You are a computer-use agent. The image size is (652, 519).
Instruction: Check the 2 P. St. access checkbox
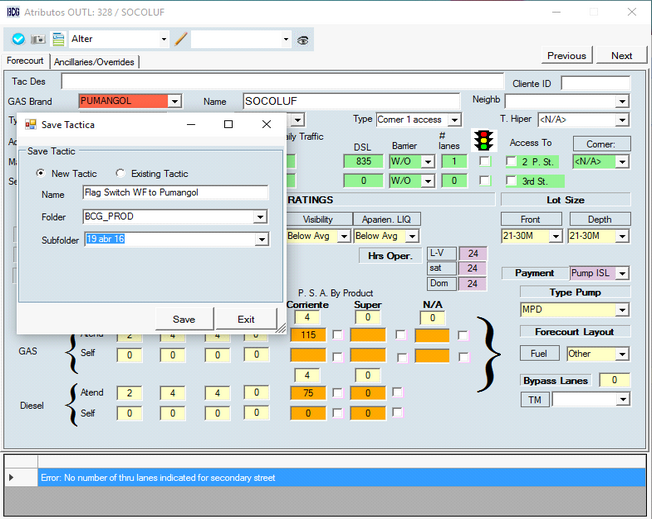coord(511,161)
